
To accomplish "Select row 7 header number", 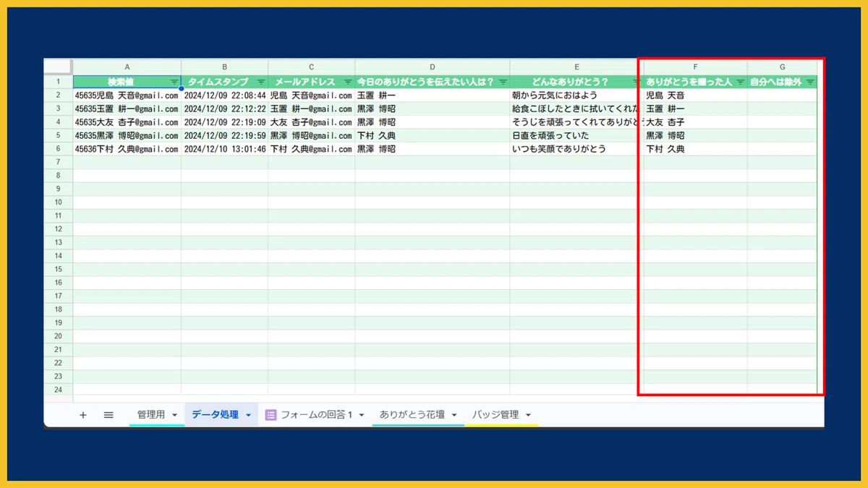I will (x=58, y=162).
